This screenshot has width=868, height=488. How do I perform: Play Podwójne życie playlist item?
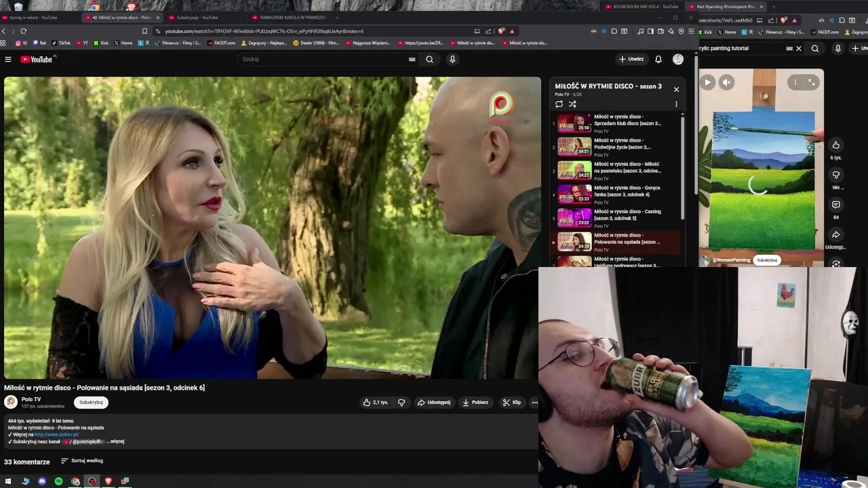(x=615, y=147)
